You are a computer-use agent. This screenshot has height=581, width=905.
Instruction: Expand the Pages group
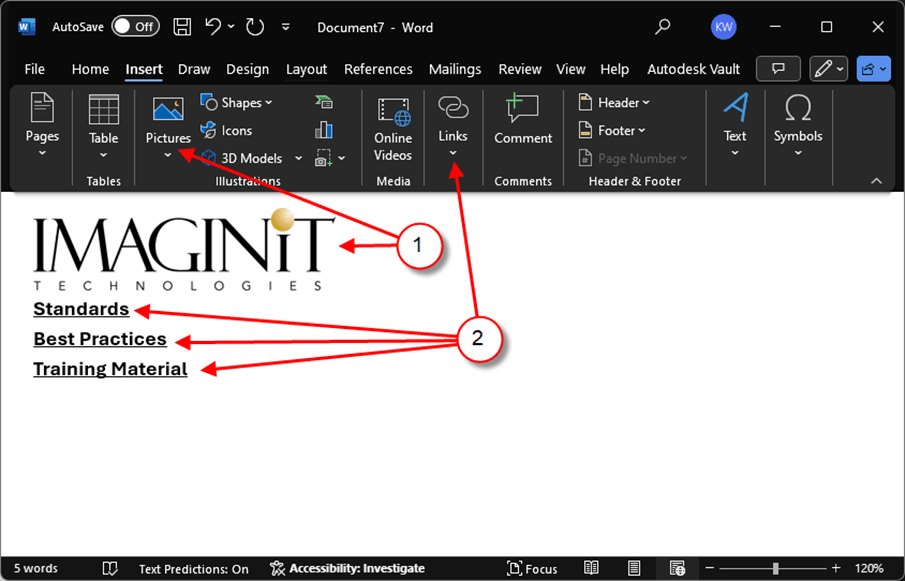tap(42, 124)
